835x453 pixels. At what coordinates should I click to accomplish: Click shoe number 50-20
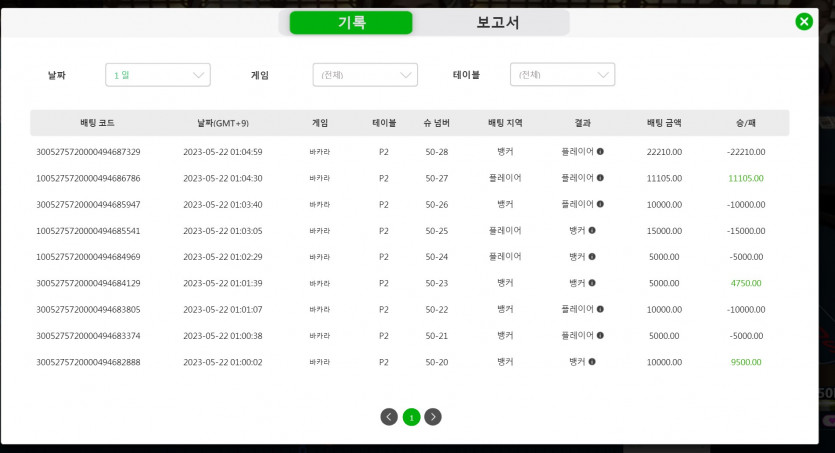437,362
